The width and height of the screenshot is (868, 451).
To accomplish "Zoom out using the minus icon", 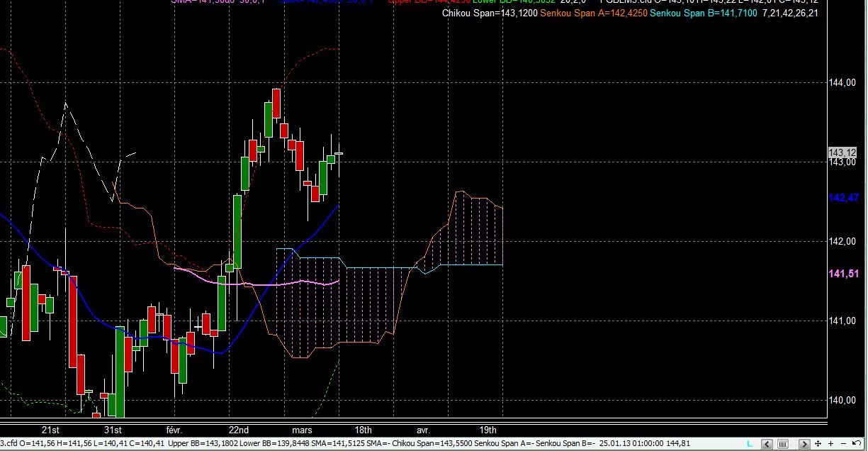I will (x=843, y=444).
